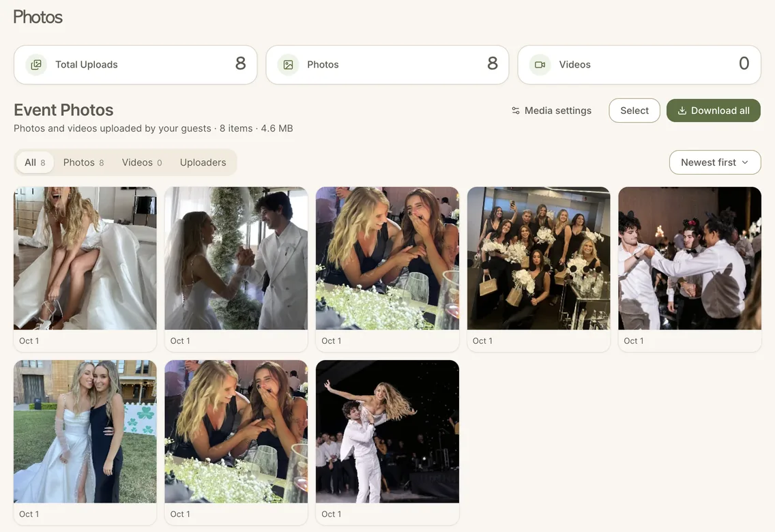Download all event photos
Viewport: 775px width, 532px height.
(713, 110)
